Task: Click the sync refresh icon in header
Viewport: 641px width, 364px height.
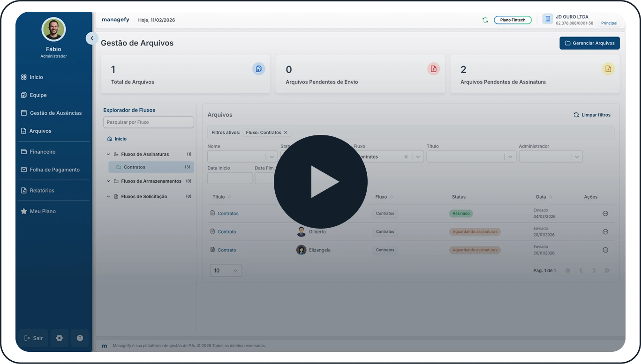Action: tap(485, 20)
